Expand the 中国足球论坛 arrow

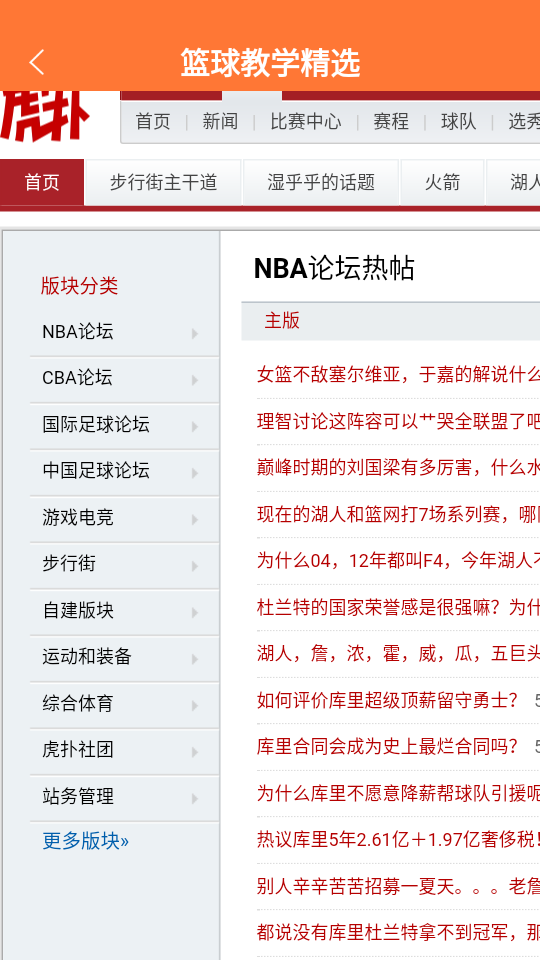point(195,473)
